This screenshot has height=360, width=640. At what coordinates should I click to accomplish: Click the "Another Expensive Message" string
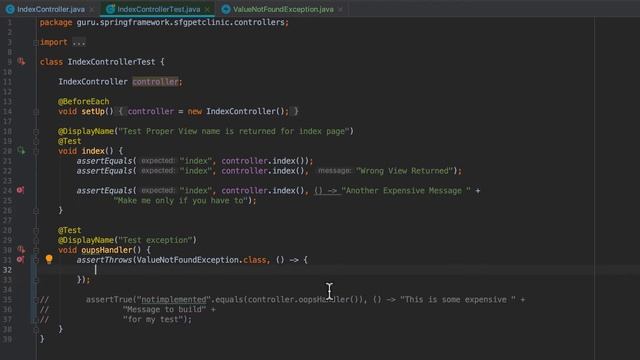tap(406, 191)
